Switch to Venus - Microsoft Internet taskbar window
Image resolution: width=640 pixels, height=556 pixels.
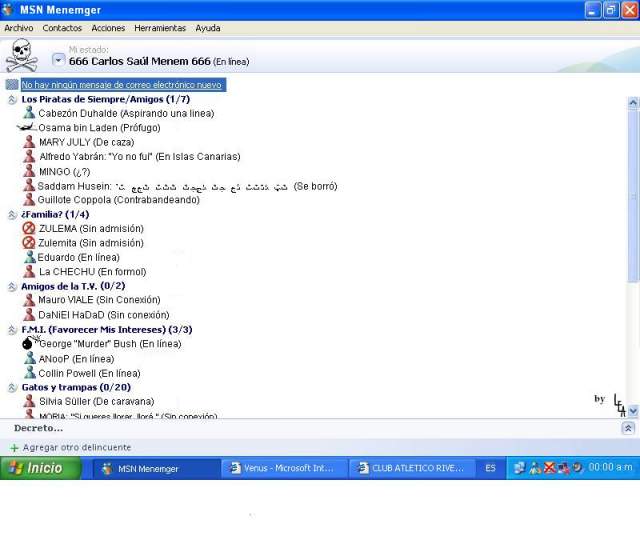284,468
